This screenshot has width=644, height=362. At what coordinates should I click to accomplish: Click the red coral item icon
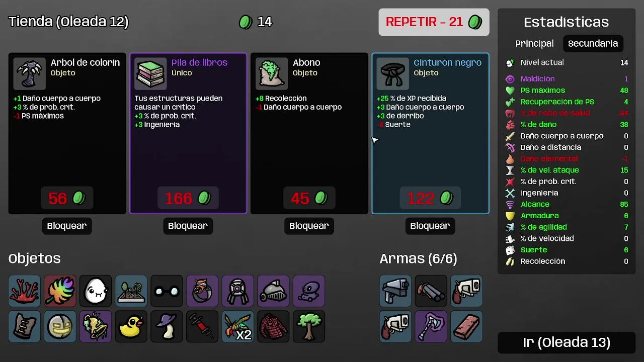click(x=24, y=291)
